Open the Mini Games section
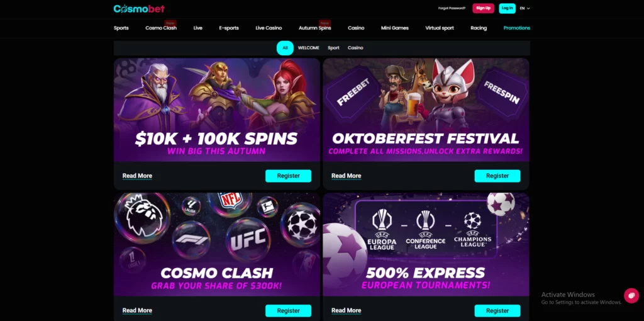Image resolution: width=644 pixels, height=321 pixels. click(x=395, y=28)
